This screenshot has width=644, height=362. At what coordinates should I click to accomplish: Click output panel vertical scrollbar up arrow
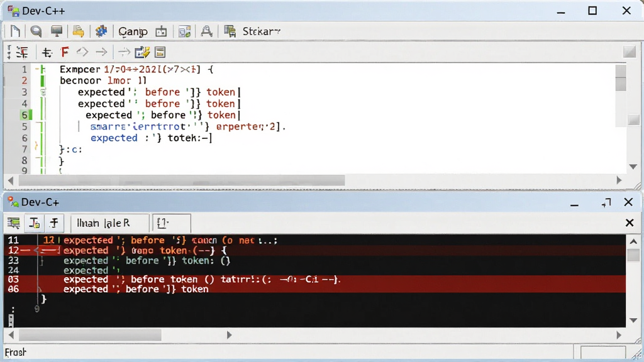[x=633, y=242]
